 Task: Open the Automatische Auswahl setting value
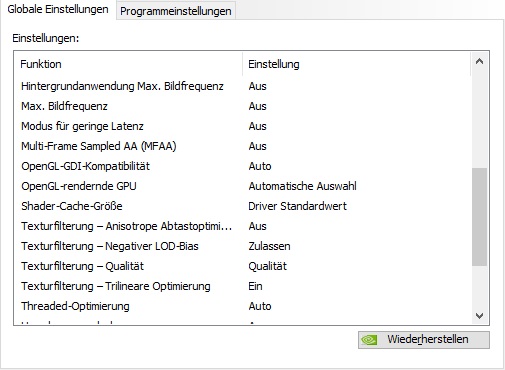click(302, 186)
